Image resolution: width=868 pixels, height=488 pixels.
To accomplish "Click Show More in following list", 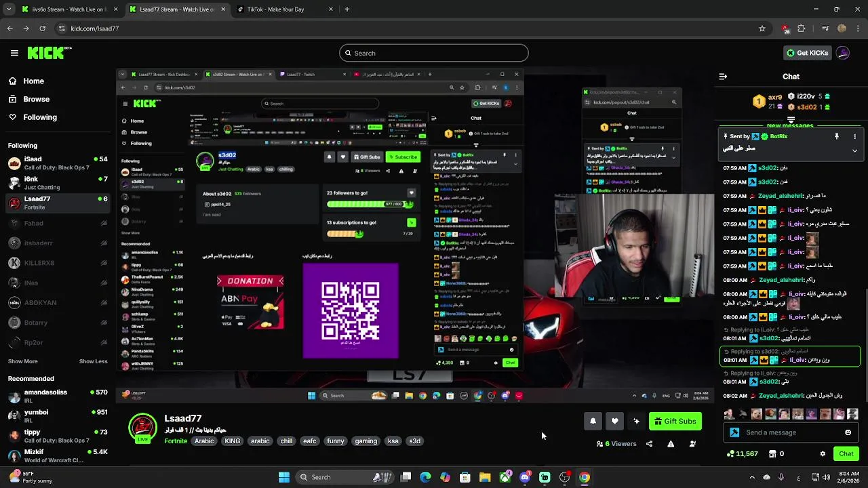I will pyautogui.click(x=22, y=361).
